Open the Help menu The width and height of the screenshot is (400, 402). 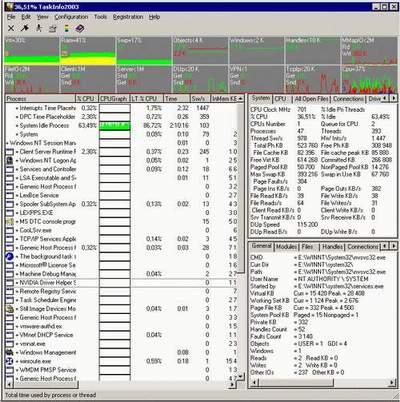click(x=154, y=17)
